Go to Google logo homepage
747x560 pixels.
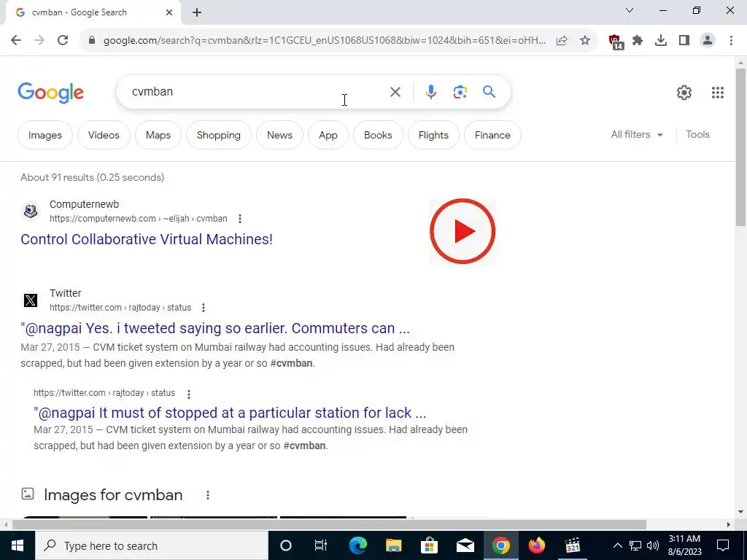tap(50, 93)
